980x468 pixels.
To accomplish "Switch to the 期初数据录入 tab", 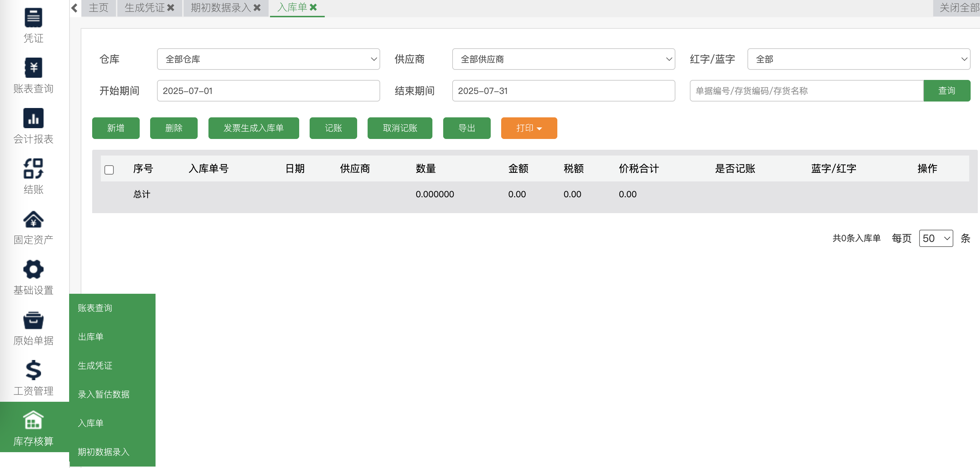I will coord(221,8).
